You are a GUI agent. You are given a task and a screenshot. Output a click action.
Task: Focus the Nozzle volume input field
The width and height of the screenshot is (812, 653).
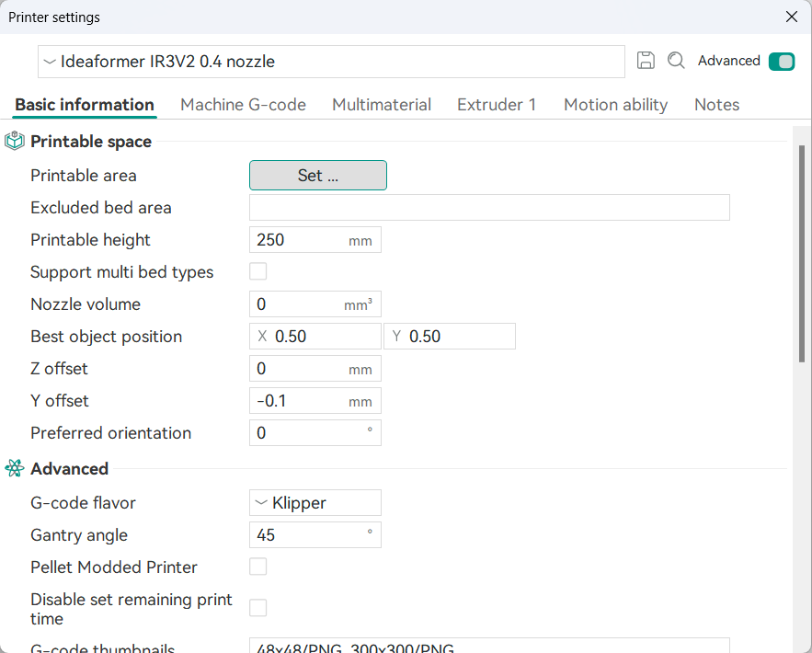[x=315, y=304]
